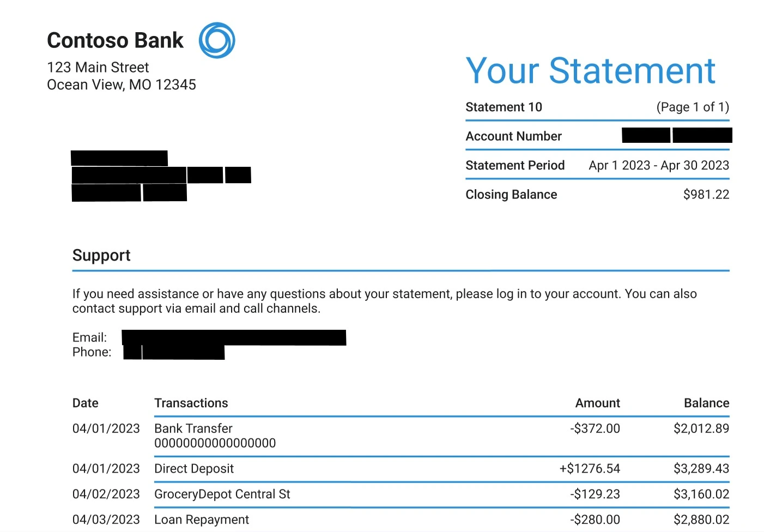Click the "Amount" column header

597,403
